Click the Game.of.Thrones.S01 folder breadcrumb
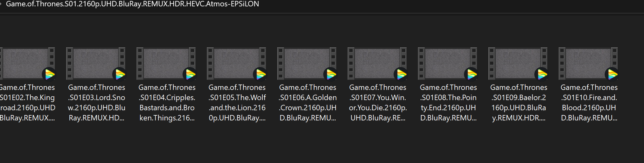The image size is (644, 163). (132, 4)
